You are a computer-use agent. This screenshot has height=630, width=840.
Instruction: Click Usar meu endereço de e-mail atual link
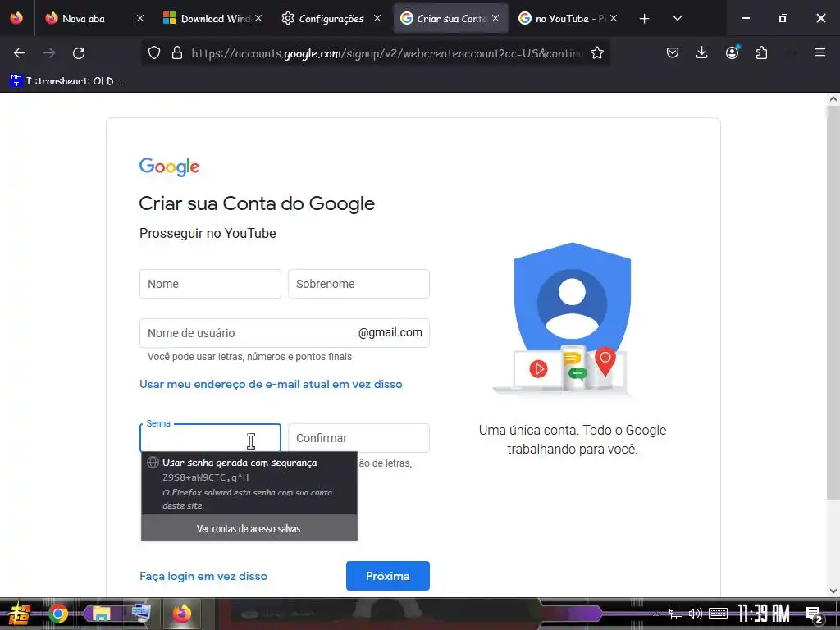click(x=271, y=384)
